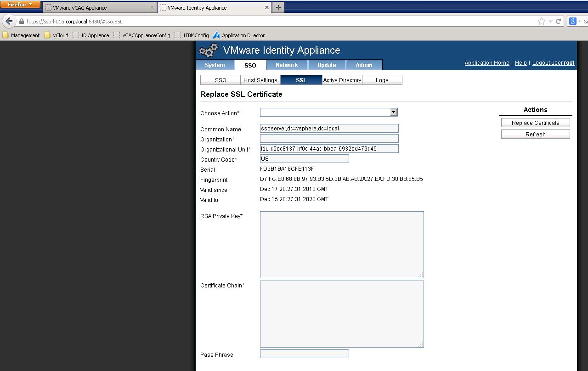Select the top-level SSO tab
The width and height of the screenshot is (588, 371).
tap(250, 65)
